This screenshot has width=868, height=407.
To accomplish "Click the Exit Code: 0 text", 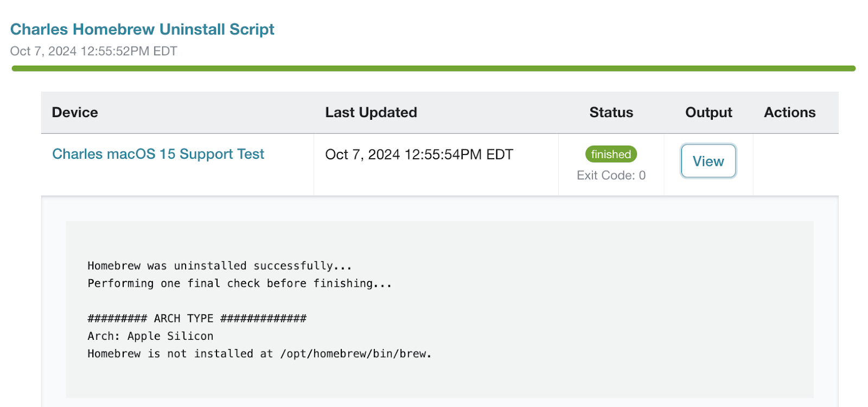I will 611,175.
